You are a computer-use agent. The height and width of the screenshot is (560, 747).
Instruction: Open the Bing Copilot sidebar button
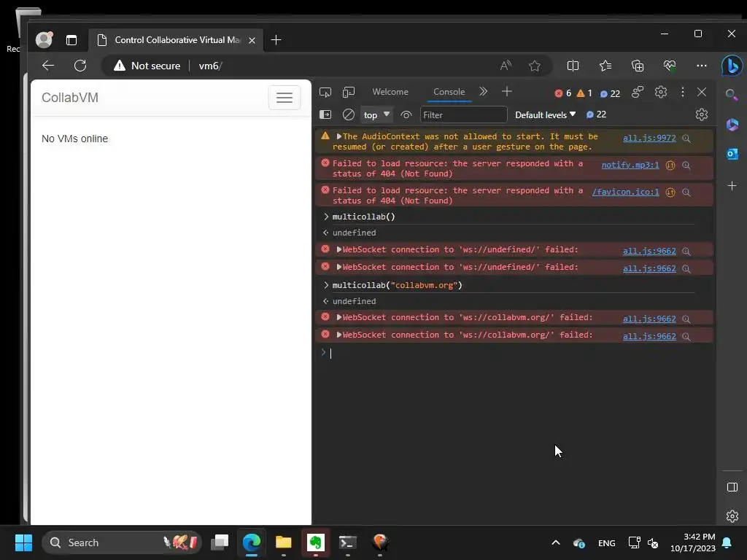[732, 66]
